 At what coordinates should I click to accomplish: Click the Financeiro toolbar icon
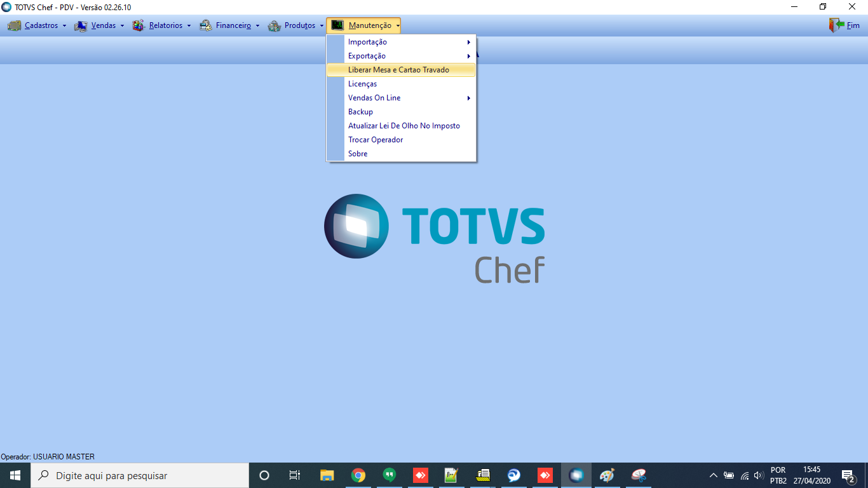pyautogui.click(x=205, y=26)
